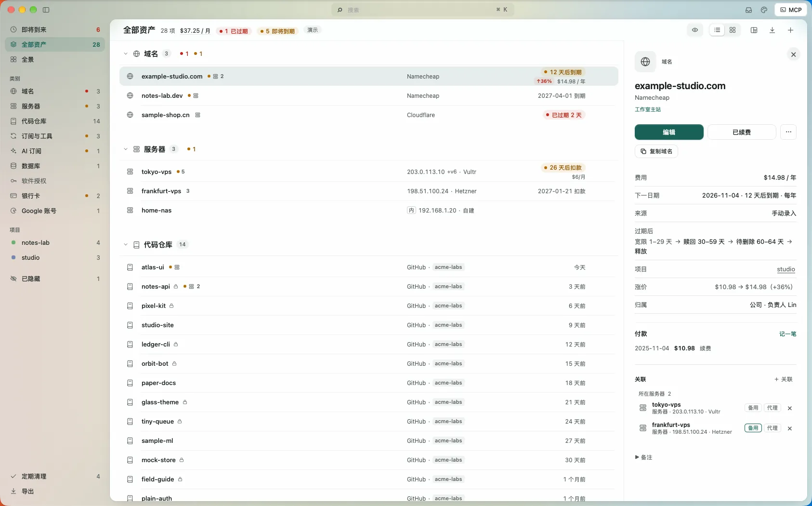The width and height of the screenshot is (812, 506).
Task: Remove frankfurt-vps relation with its X
Action: coord(790,428)
